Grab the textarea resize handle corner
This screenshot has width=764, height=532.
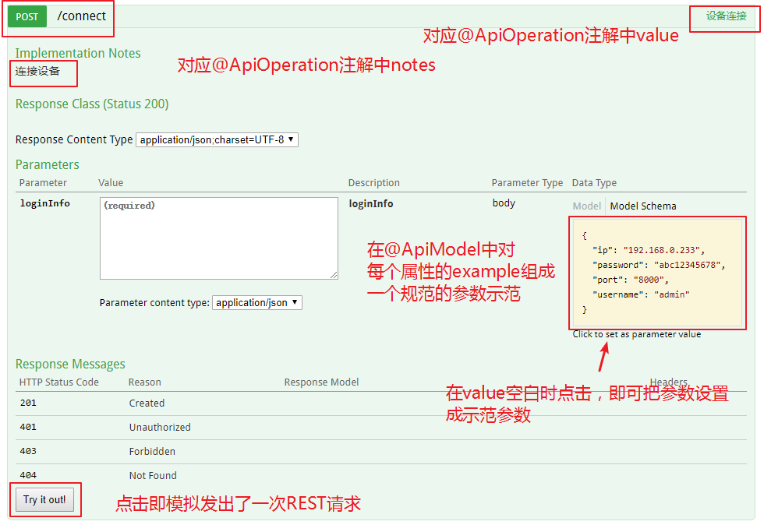pyautogui.click(x=334, y=275)
